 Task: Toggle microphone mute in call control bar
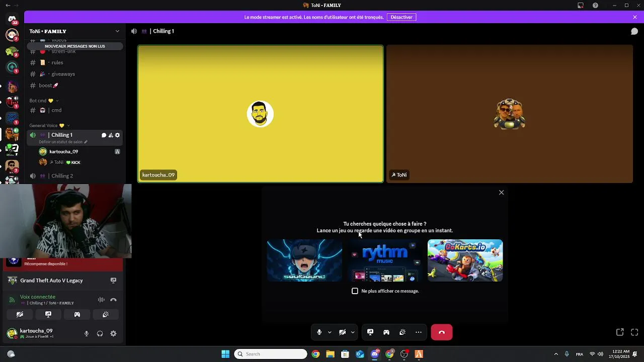coord(319,332)
